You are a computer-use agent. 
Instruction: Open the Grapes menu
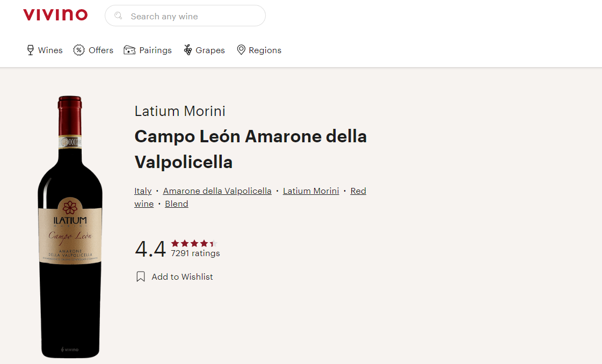(210, 50)
